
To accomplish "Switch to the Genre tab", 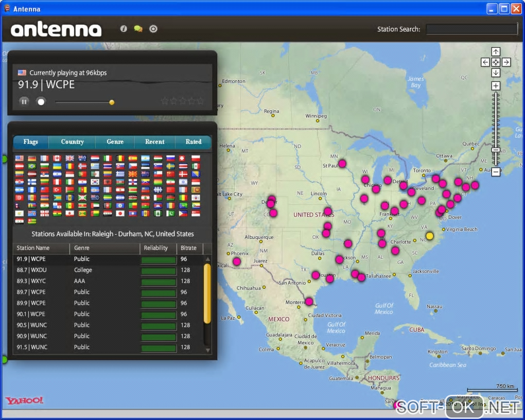I will point(115,142).
